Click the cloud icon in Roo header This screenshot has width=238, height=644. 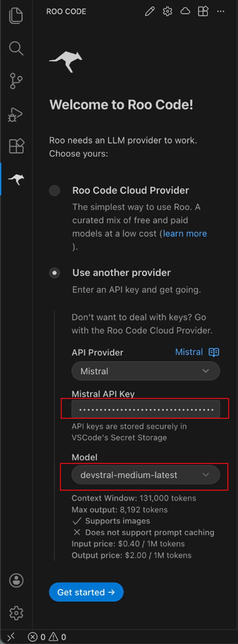tap(185, 11)
